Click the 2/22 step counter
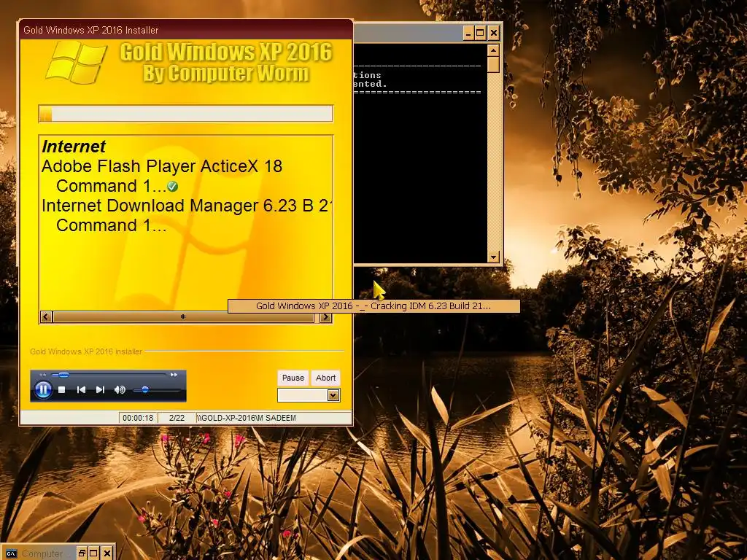 pyautogui.click(x=177, y=418)
